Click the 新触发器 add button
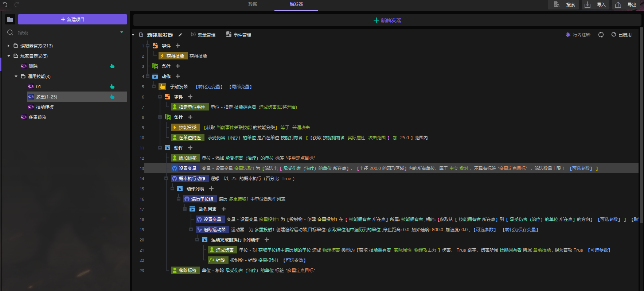The image size is (644, 291). click(x=387, y=20)
